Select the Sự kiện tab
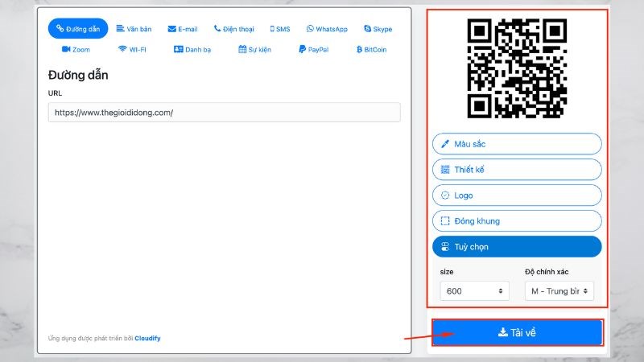This screenshot has width=644, height=362. coord(254,49)
